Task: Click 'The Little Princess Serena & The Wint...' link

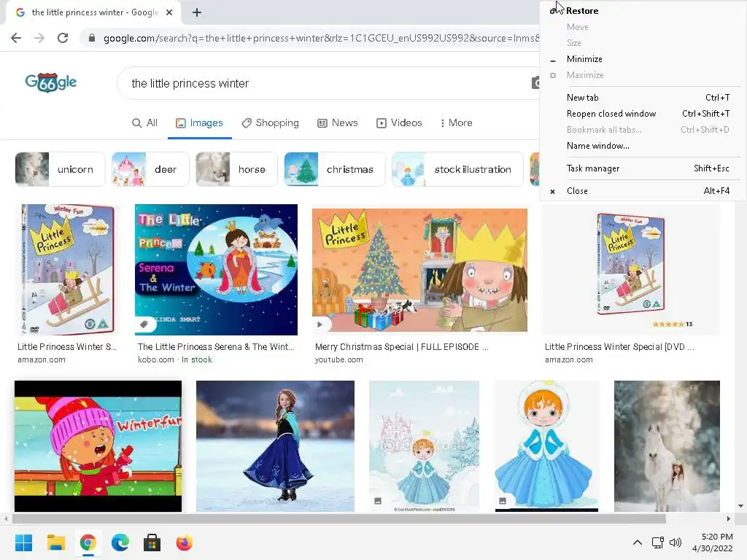Action: tap(216, 346)
